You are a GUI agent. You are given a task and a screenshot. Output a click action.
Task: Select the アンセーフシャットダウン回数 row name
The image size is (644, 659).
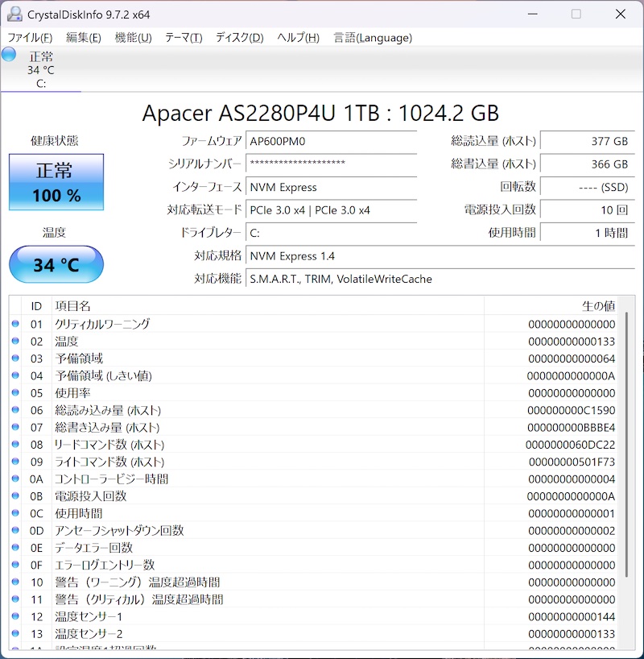click(119, 530)
